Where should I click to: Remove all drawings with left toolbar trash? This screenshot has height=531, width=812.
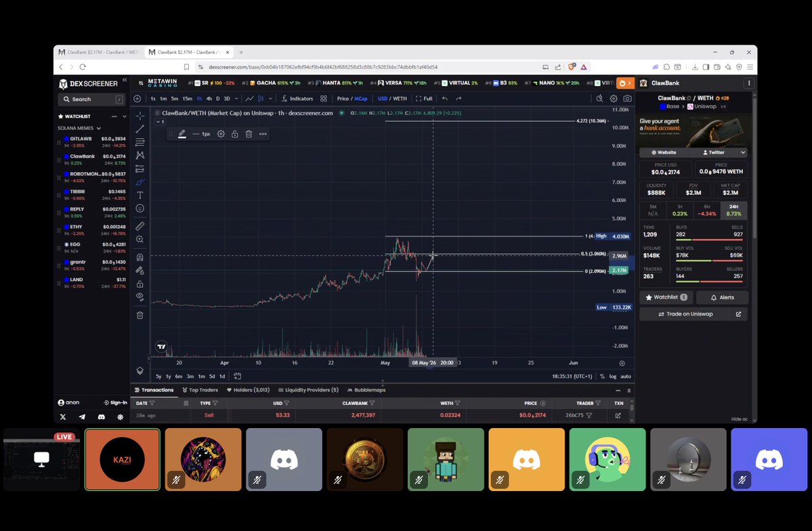140,315
